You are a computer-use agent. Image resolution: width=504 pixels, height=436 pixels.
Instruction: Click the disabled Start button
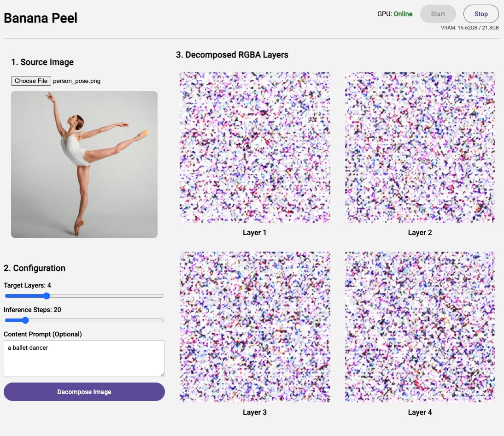(437, 14)
